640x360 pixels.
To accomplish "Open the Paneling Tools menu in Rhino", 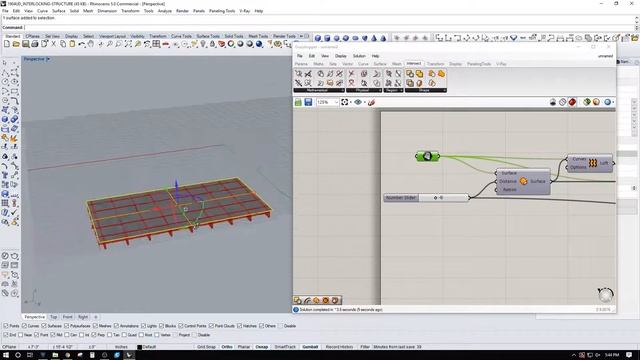I will (222, 11).
